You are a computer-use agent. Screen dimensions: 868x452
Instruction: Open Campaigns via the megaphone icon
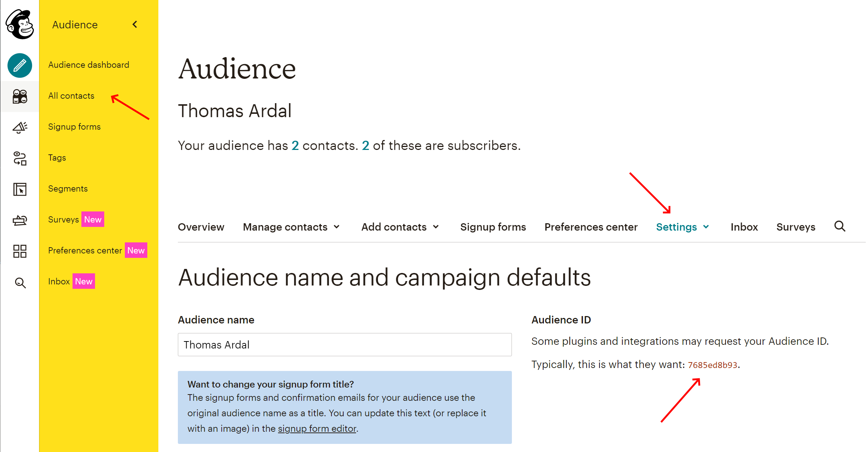tap(20, 127)
